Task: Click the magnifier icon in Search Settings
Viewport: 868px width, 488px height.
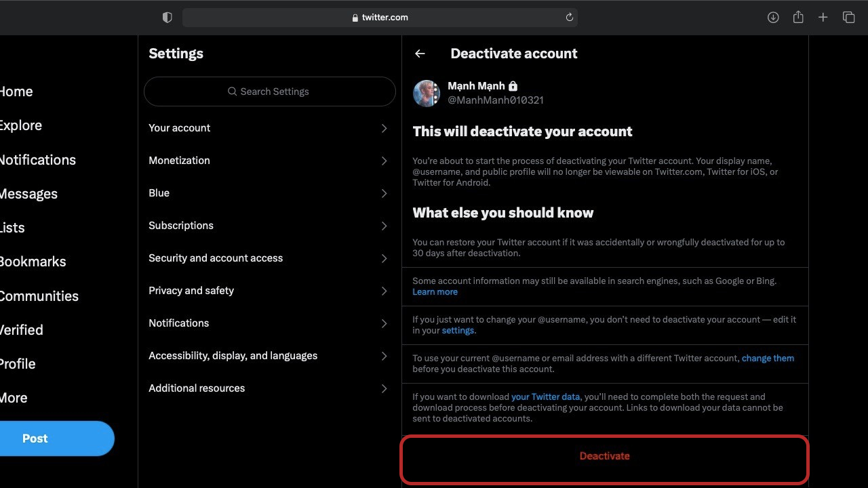Action: [x=233, y=91]
